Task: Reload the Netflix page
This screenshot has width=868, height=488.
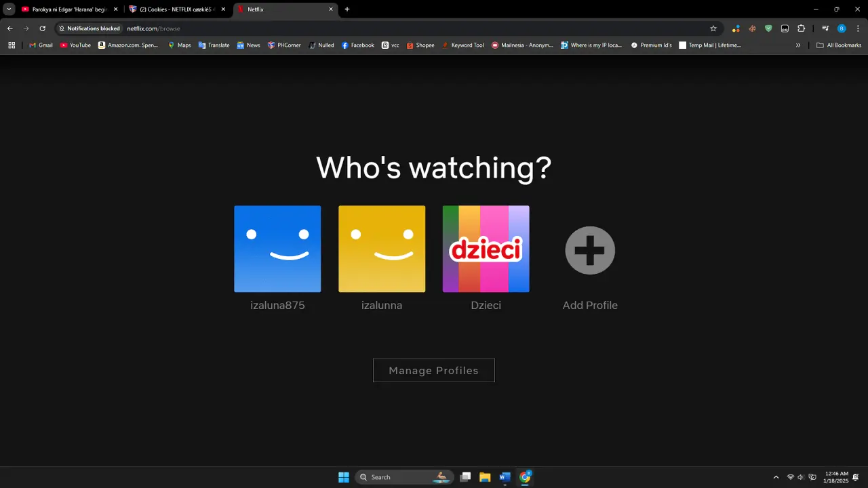Action: (42, 28)
